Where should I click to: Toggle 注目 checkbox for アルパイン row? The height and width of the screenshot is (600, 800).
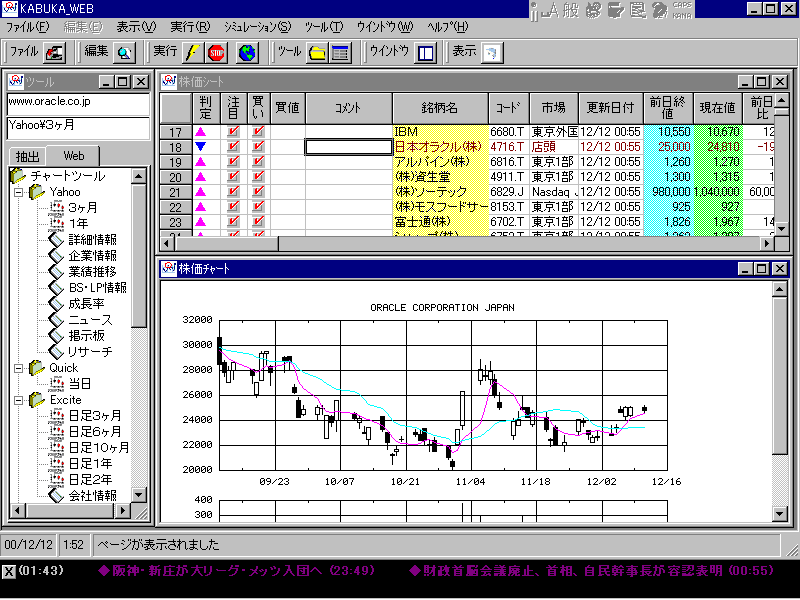(233, 162)
